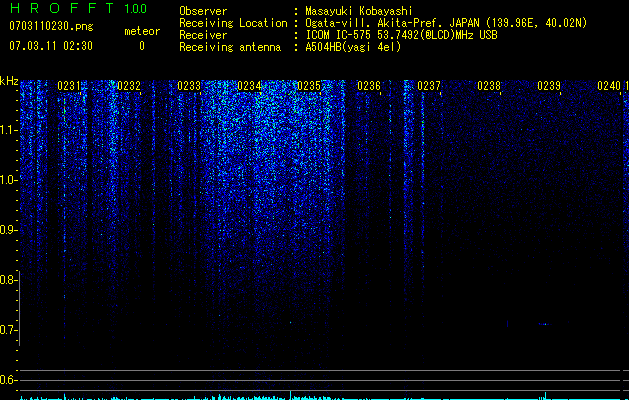The image size is (629, 400).
Task: Click the 0239 time marker
Action: (x=549, y=86)
